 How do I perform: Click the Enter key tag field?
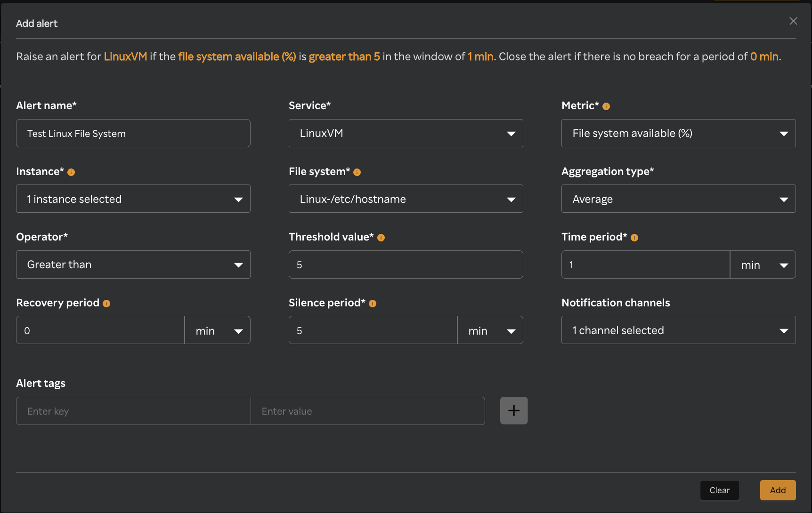coord(133,411)
